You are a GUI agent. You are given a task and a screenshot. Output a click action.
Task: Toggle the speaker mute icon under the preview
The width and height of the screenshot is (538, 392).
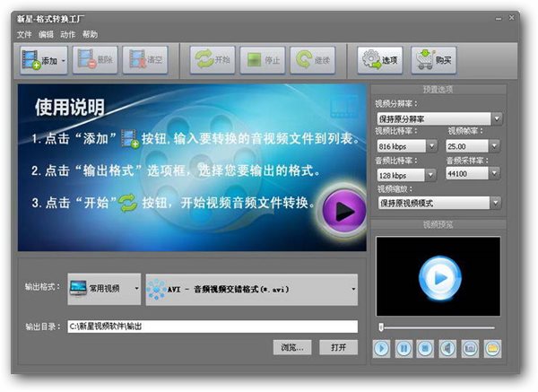tap(447, 349)
